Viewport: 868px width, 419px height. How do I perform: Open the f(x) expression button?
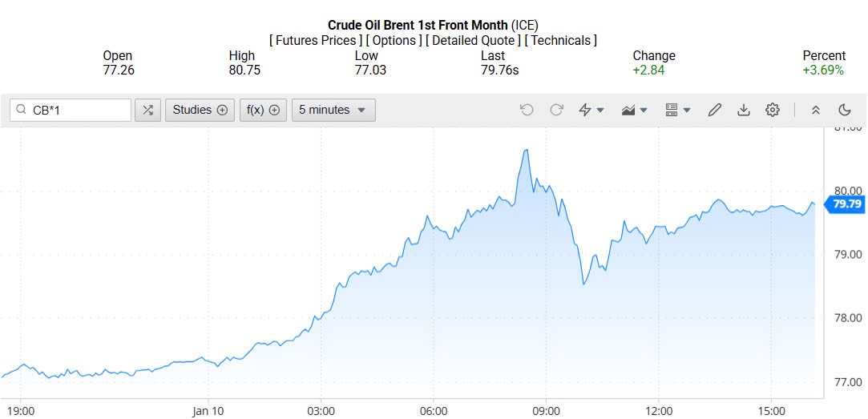tap(263, 110)
